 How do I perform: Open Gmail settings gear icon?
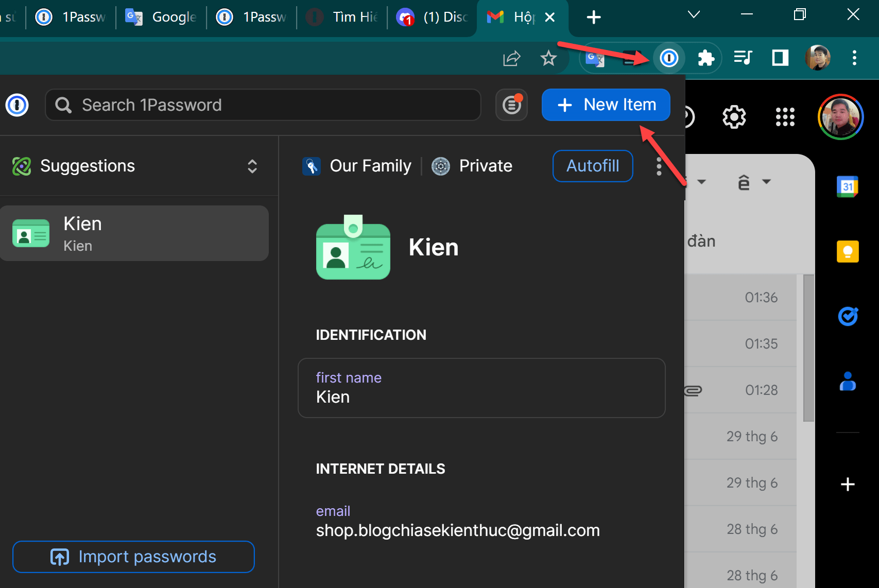tap(734, 117)
